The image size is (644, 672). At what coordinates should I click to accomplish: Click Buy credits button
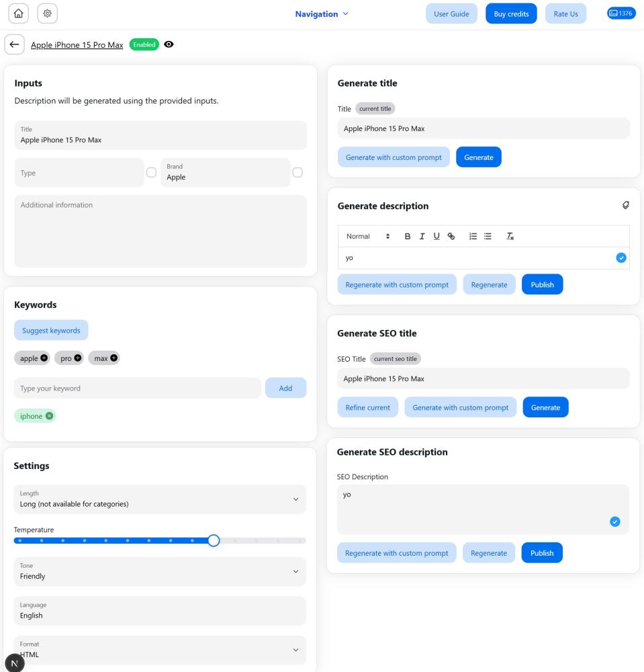click(x=511, y=13)
